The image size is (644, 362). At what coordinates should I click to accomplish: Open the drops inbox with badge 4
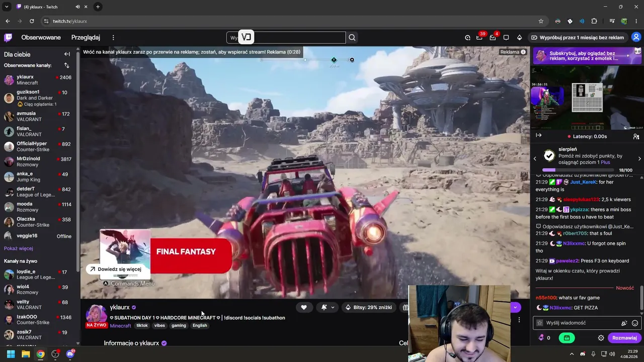(493, 37)
